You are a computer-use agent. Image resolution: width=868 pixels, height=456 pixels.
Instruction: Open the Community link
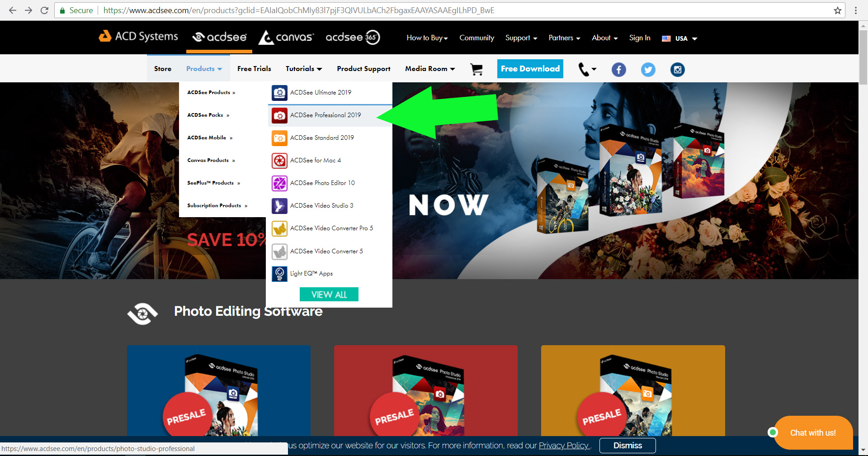pyautogui.click(x=476, y=38)
